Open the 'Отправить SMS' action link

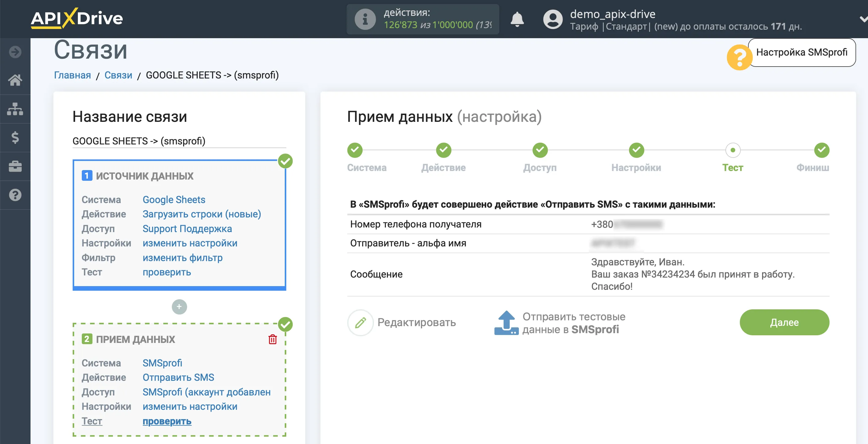point(178,377)
